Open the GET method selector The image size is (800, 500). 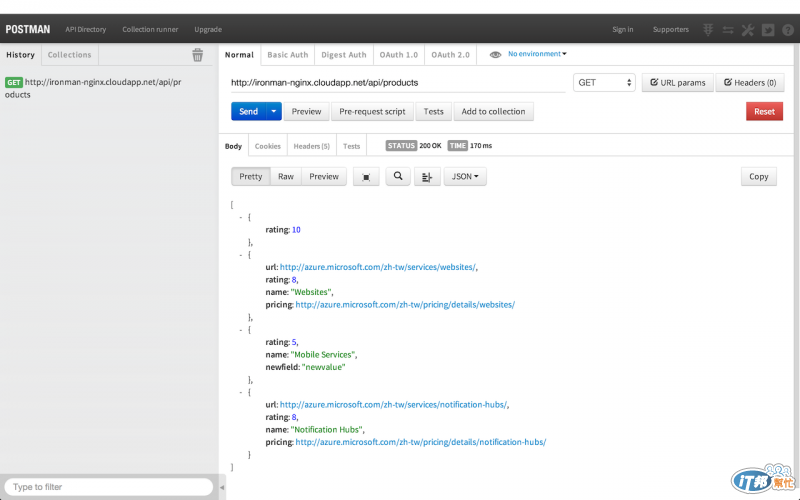(x=604, y=83)
